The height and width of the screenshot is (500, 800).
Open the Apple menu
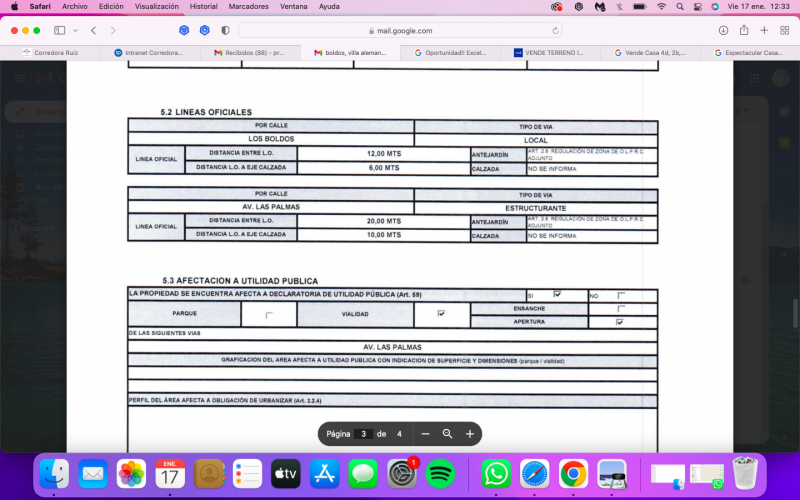coord(15,7)
